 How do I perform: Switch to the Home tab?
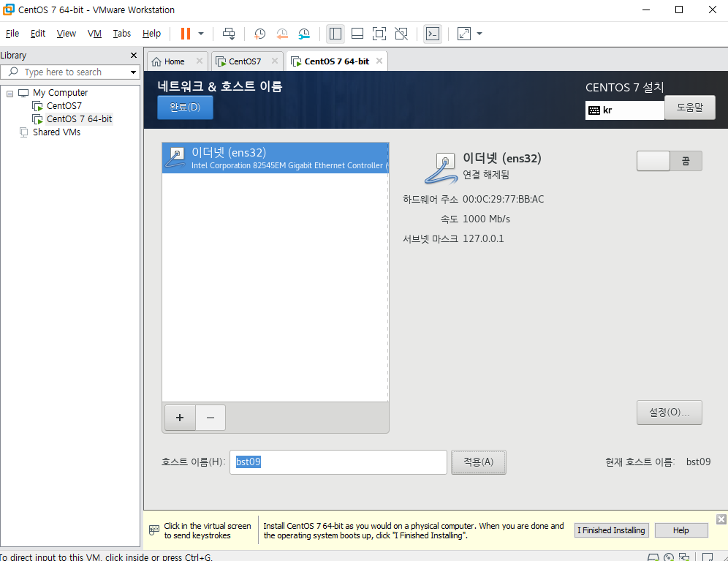[x=174, y=61]
